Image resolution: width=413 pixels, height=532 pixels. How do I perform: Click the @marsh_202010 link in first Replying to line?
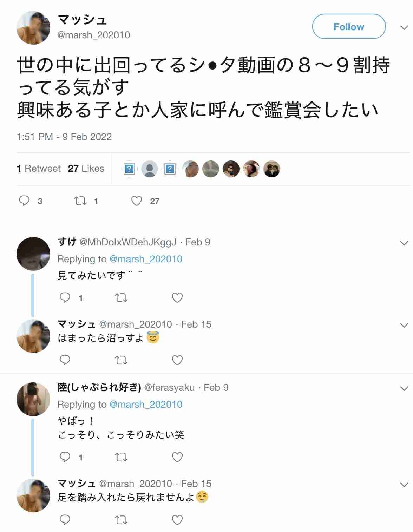pos(146,259)
